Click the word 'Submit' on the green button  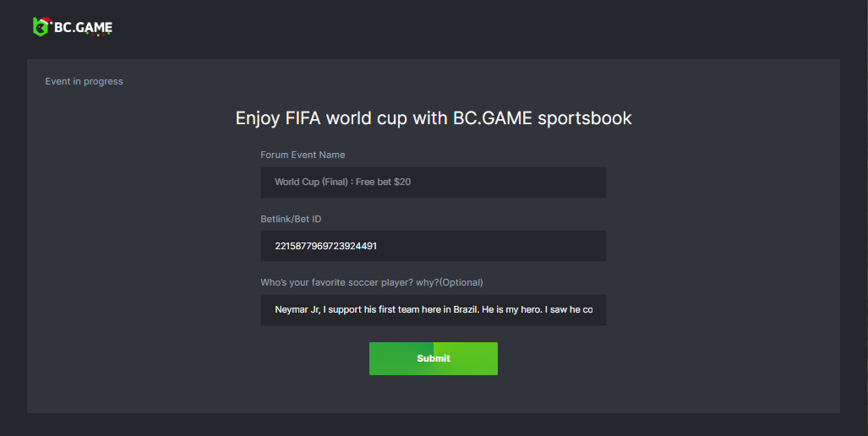(x=434, y=358)
